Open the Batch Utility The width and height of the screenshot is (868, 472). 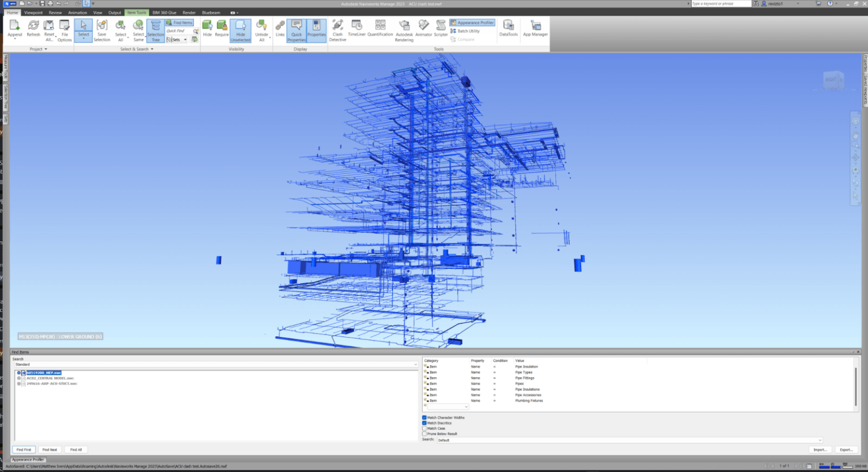point(467,31)
